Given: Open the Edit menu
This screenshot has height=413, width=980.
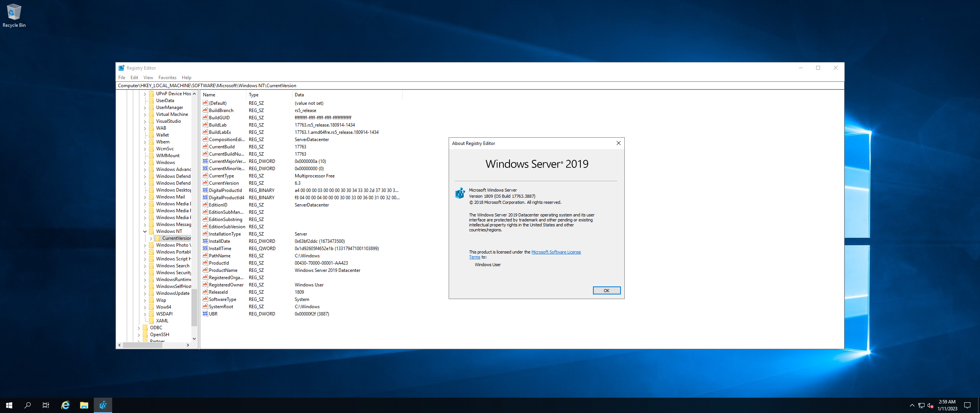Looking at the screenshot, I should [134, 77].
